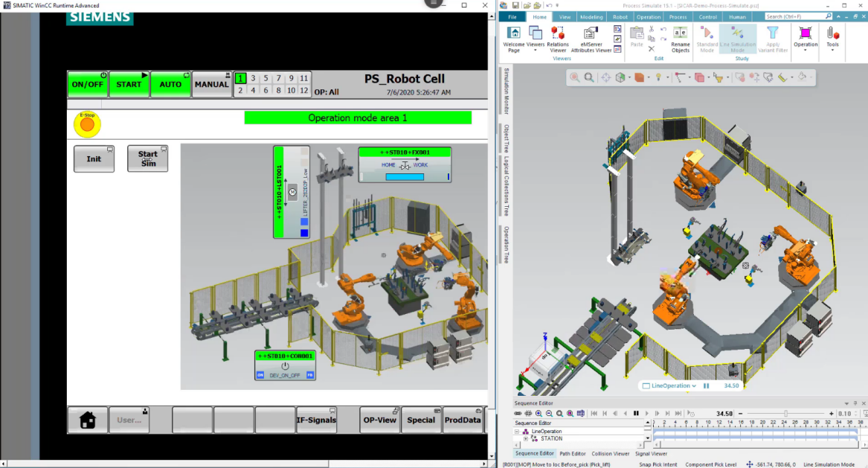
Task: Click the plus to increase simulation speed
Action: click(x=831, y=414)
